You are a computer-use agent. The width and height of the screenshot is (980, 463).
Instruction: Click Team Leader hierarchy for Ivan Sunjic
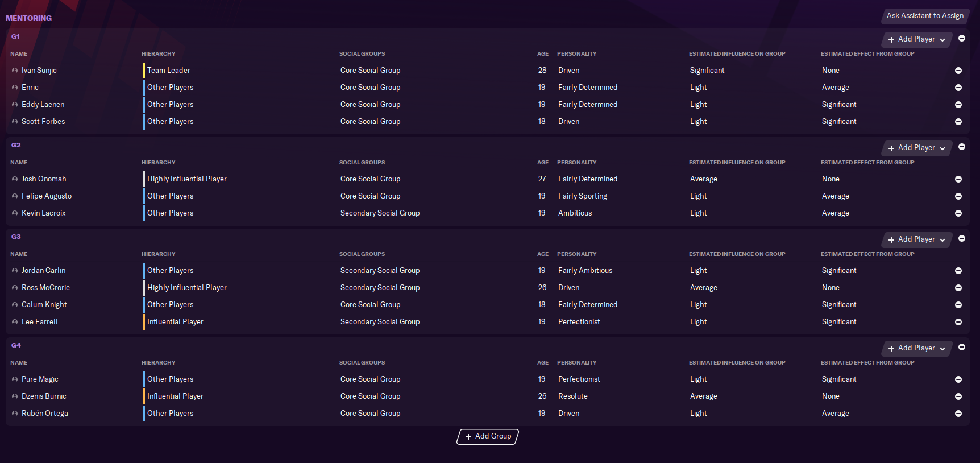tap(169, 71)
